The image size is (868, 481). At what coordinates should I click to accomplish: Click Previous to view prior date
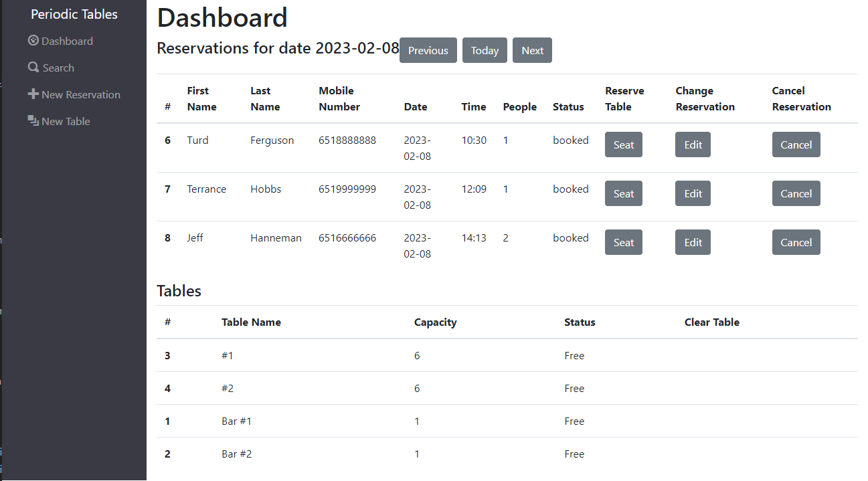[x=428, y=50]
